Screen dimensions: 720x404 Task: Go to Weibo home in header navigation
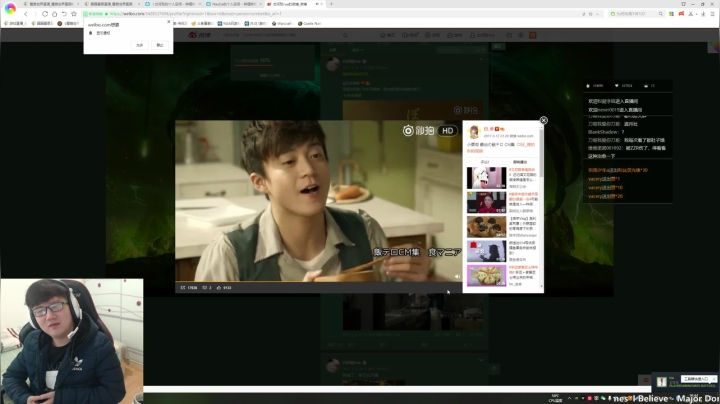[x=387, y=35]
